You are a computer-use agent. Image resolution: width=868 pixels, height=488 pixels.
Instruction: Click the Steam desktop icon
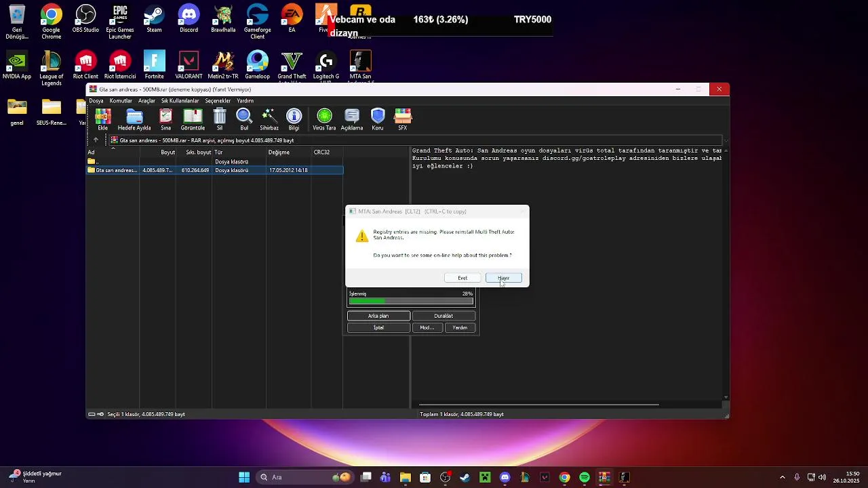pos(154,19)
